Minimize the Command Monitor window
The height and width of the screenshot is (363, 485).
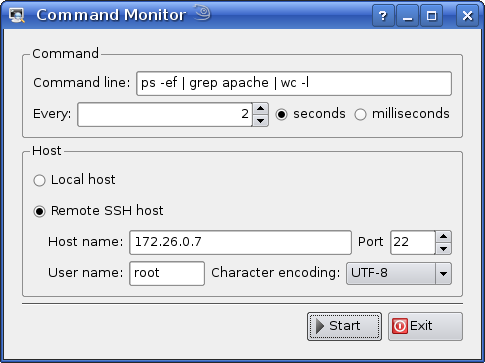click(407, 15)
